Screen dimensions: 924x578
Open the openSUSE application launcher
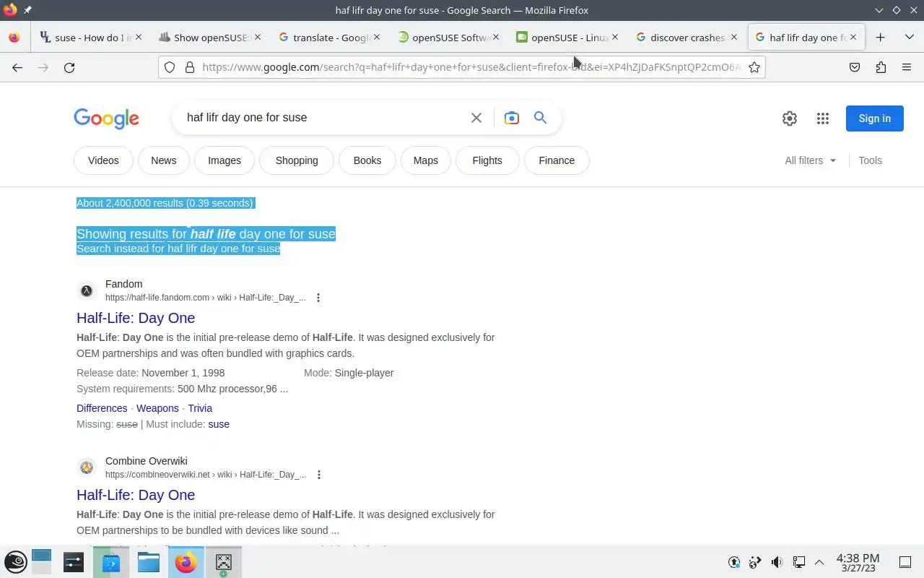pos(16,562)
